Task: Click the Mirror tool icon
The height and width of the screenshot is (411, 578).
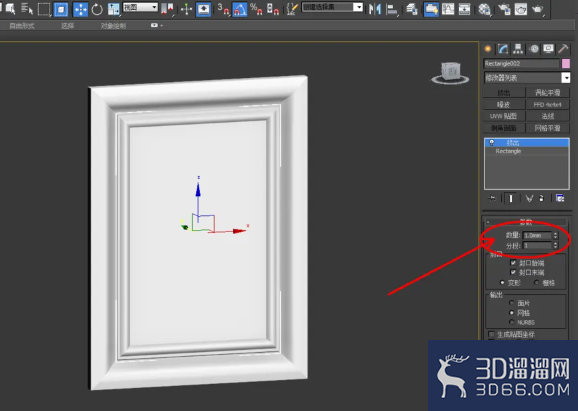Action: (x=375, y=9)
